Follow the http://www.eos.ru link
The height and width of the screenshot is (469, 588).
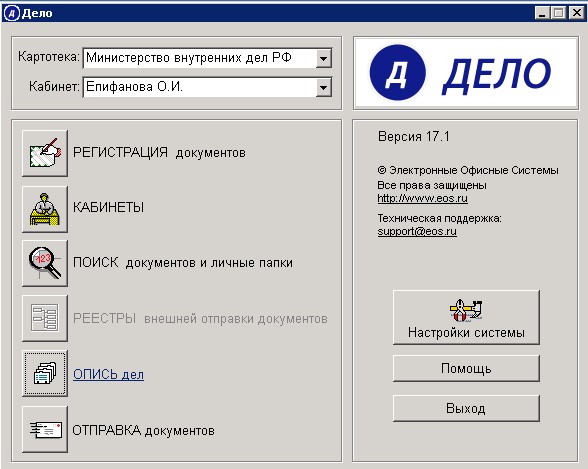(x=422, y=198)
